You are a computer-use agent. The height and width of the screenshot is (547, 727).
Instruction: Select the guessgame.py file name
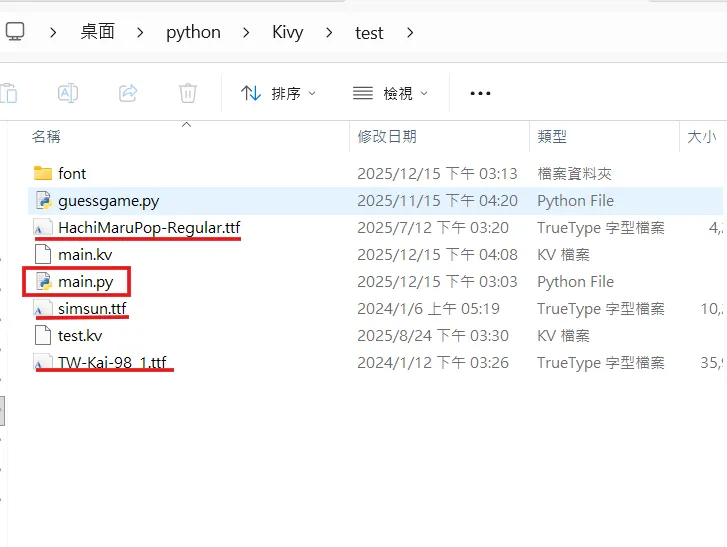coord(108,201)
